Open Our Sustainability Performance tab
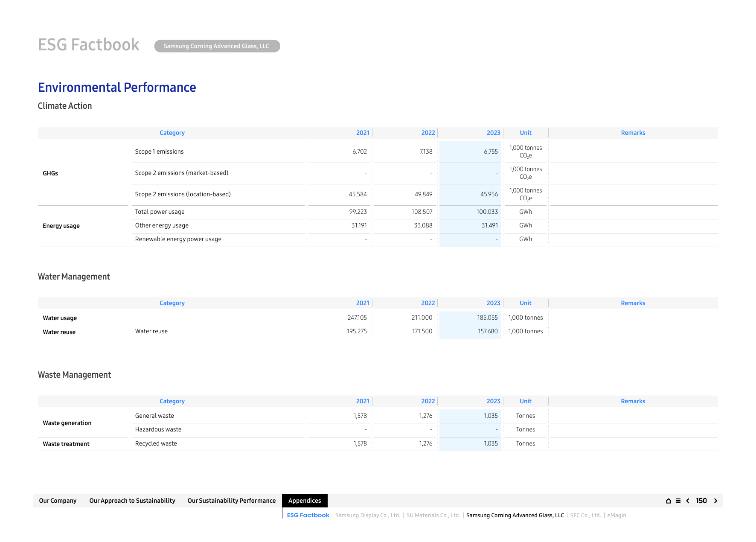This screenshot has width=756, height=542. [x=232, y=501]
